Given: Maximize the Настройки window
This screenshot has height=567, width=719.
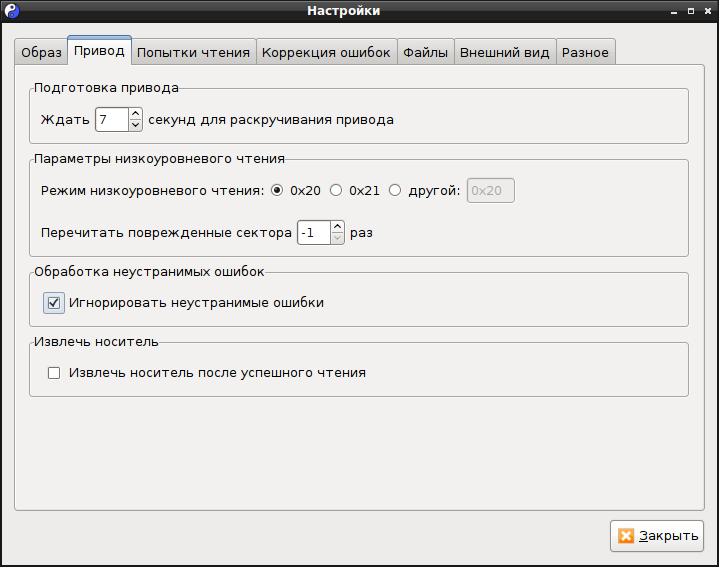Looking at the screenshot, I should [x=691, y=11].
